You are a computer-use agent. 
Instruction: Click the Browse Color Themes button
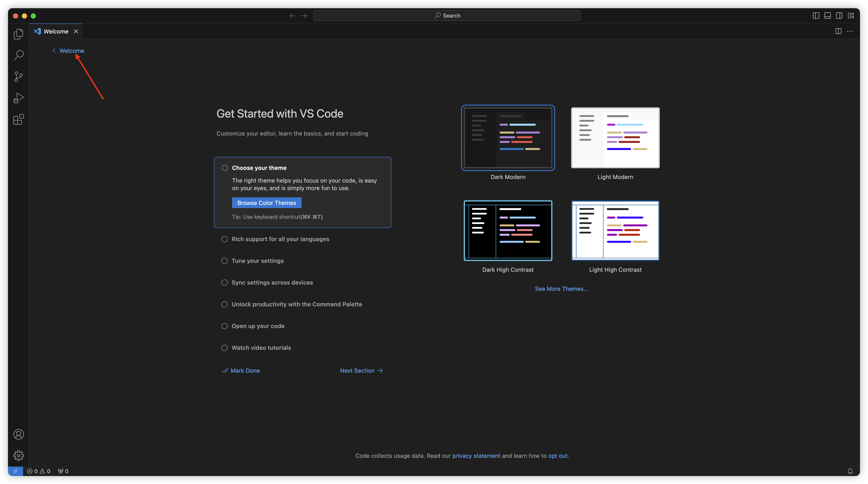(x=266, y=203)
